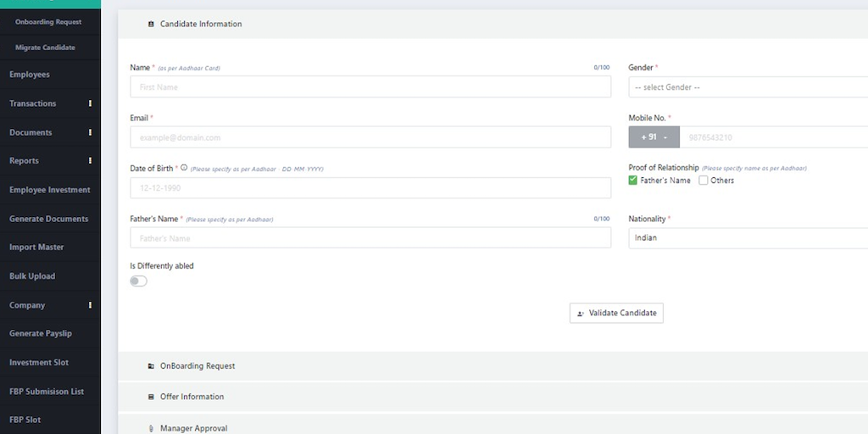
Task: Click the Candidate Information section icon
Action: coord(151,25)
